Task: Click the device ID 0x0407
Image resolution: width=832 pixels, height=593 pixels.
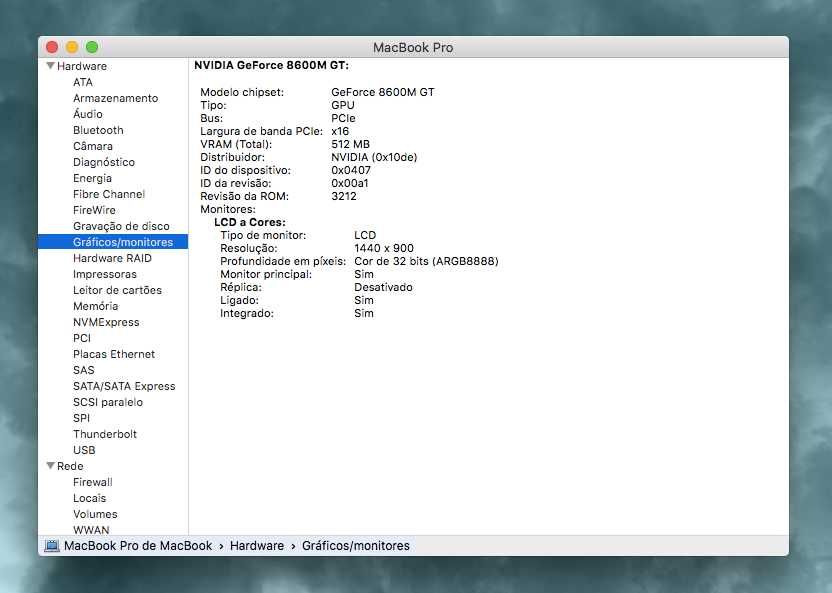Action: coord(351,170)
